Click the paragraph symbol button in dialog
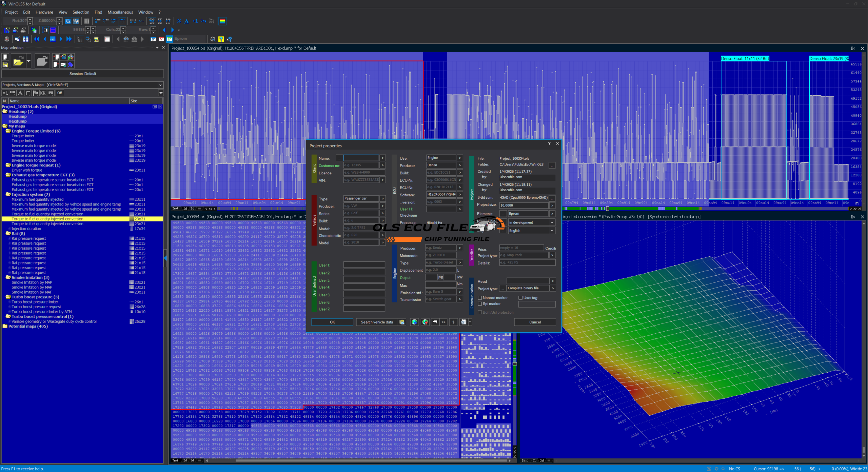 453,322
